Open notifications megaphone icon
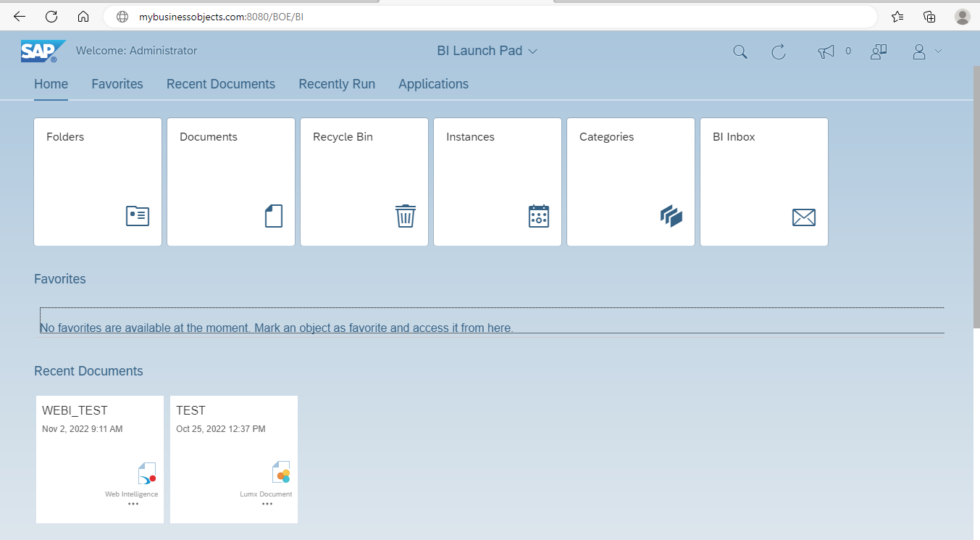The image size is (980, 540). pyautogui.click(x=826, y=51)
